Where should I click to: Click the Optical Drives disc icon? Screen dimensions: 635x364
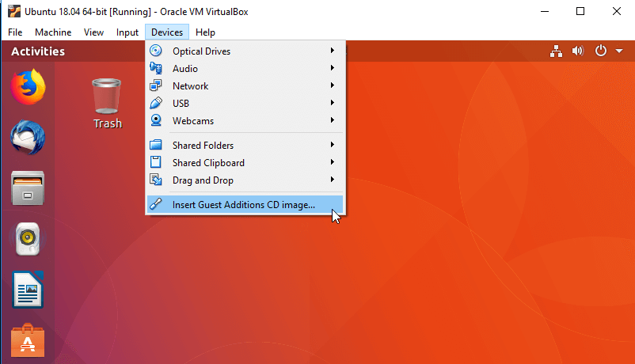156,51
